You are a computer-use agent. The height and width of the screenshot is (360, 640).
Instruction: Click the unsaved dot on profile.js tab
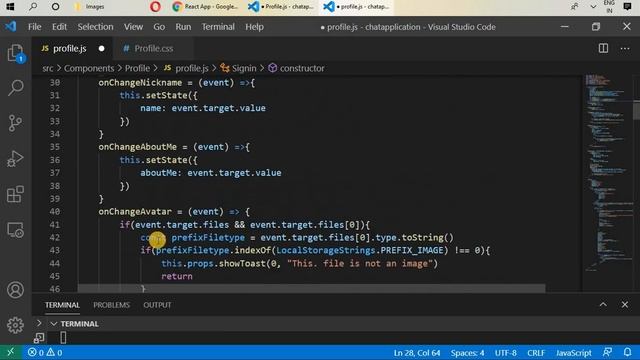click(x=101, y=48)
